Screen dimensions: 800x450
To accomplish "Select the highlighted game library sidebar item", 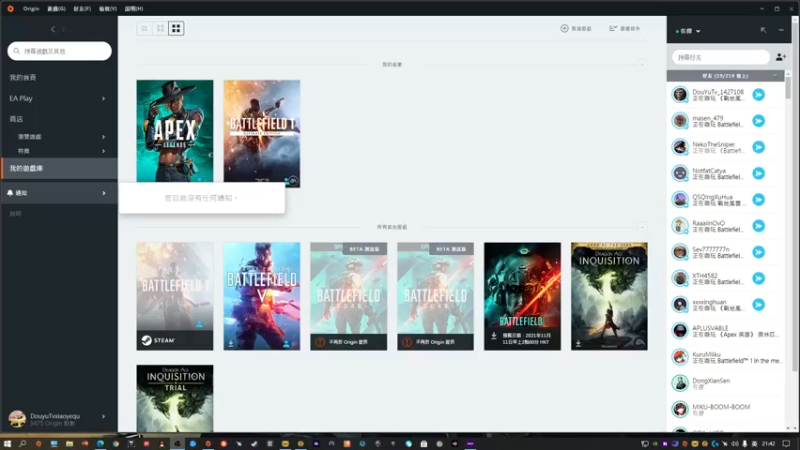I will point(59,168).
